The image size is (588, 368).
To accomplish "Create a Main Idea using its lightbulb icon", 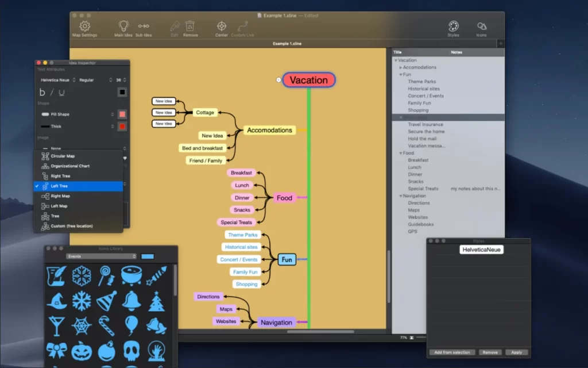I will click(x=123, y=27).
